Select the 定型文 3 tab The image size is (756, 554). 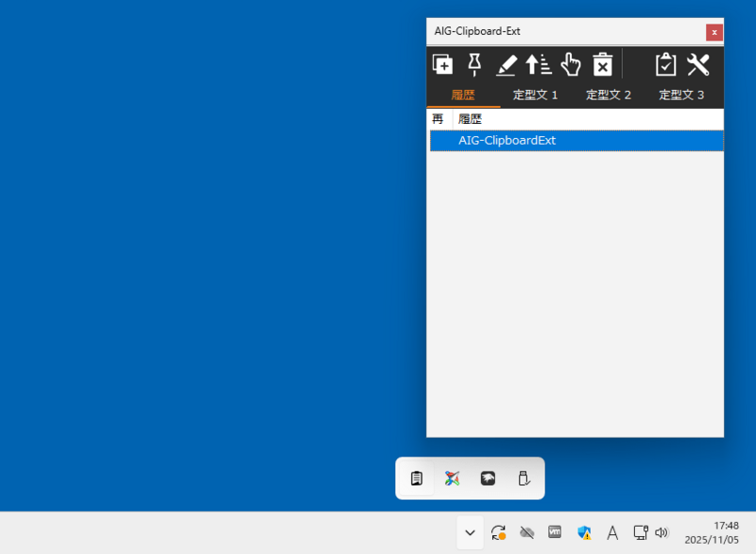[681, 95]
